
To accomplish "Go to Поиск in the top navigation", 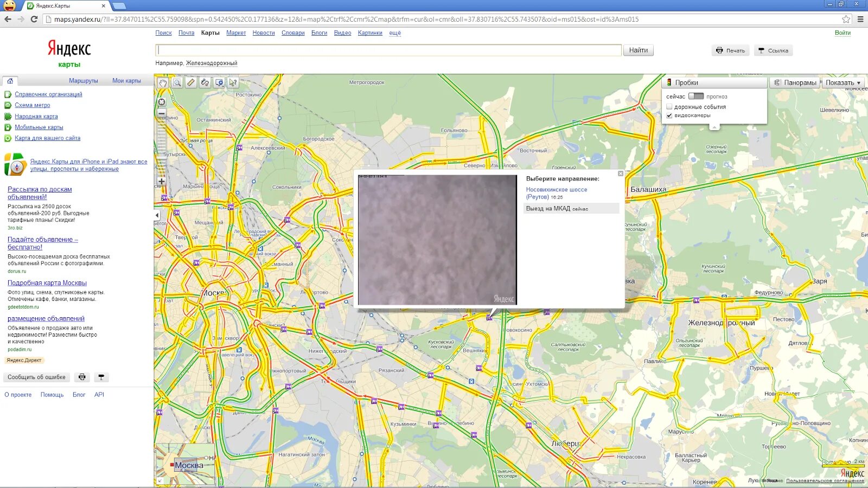I will click(x=163, y=33).
